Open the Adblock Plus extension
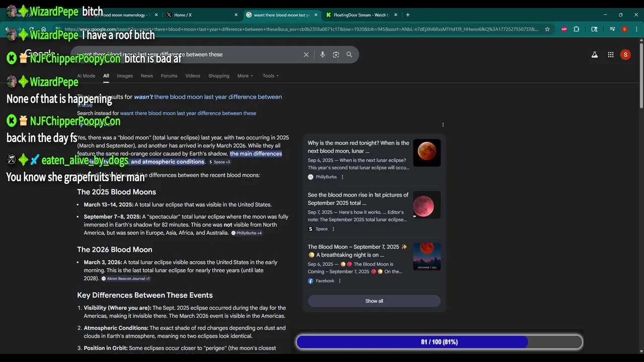Viewport: 644px width, 362px height. pyautogui.click(x=564, y=29)
